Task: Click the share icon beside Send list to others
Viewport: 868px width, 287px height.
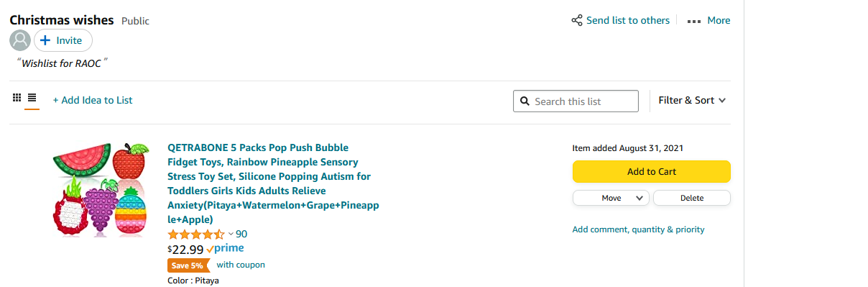Action: pyautogui.click(x=576, y=20)
